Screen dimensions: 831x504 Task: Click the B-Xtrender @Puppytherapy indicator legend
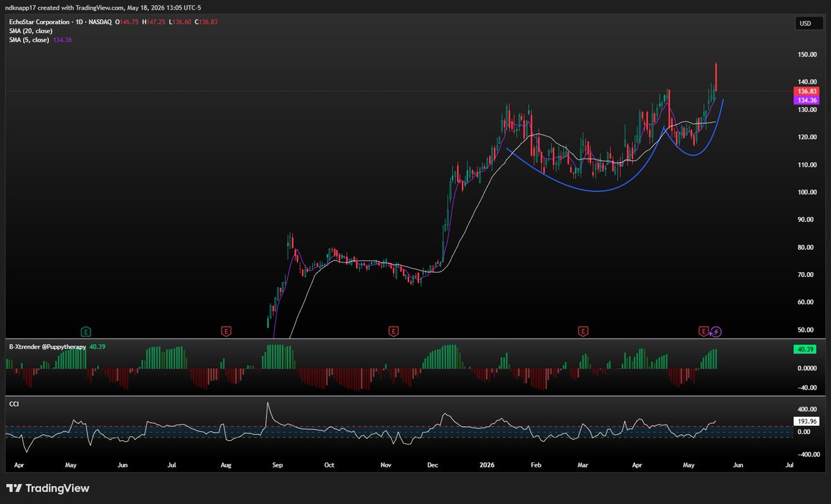[47, 346]
